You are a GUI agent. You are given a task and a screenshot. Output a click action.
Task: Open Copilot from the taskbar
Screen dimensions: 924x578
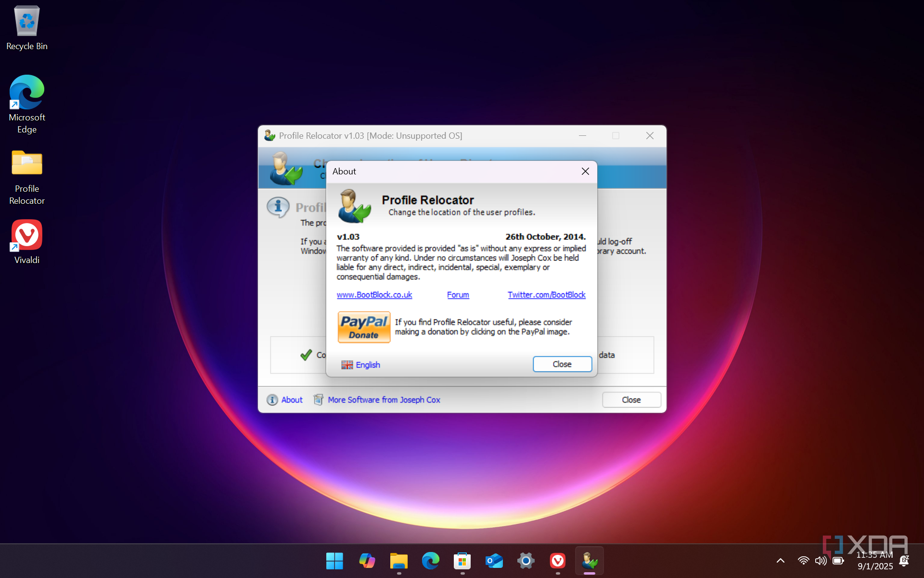point(367,561)
